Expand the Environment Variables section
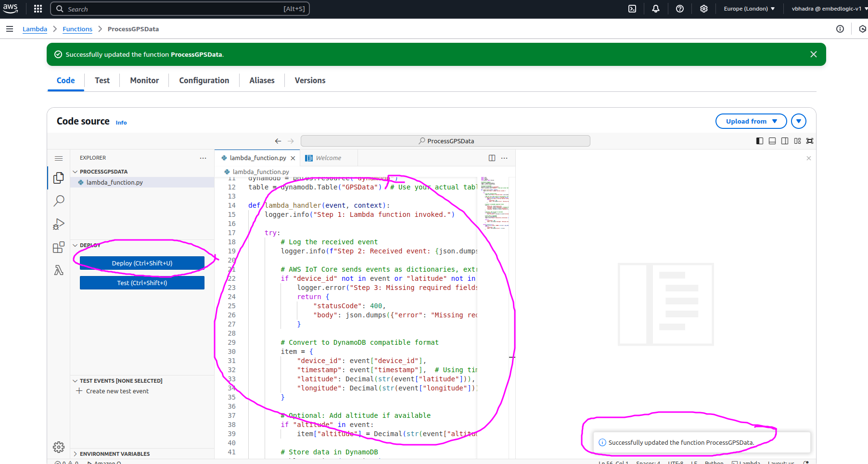 coord(115,454)
